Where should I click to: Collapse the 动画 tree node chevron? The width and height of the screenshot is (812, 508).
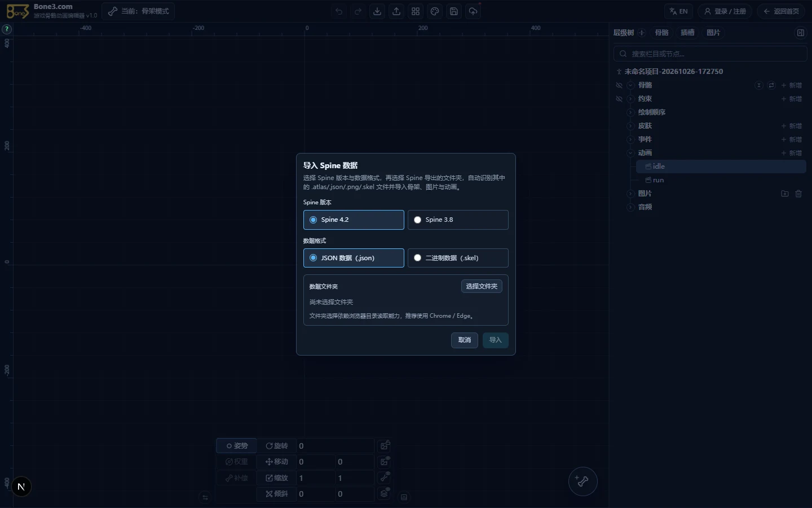(x=630, y=153)
